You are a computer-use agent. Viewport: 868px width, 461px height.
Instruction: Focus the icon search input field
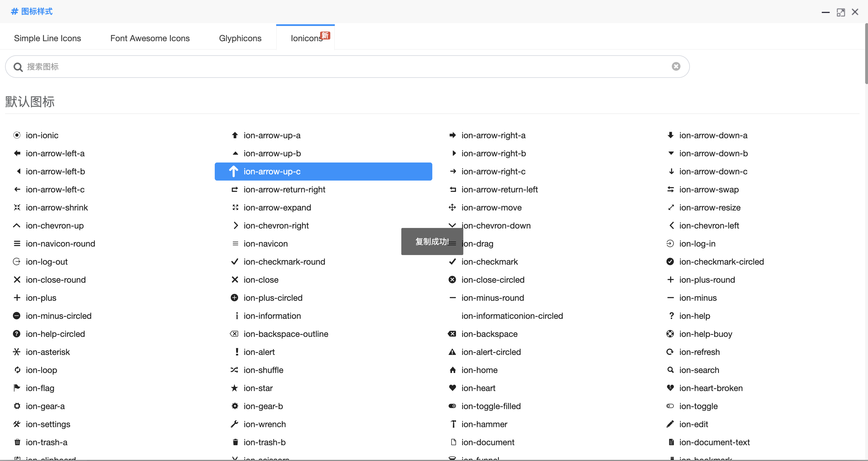337,66
